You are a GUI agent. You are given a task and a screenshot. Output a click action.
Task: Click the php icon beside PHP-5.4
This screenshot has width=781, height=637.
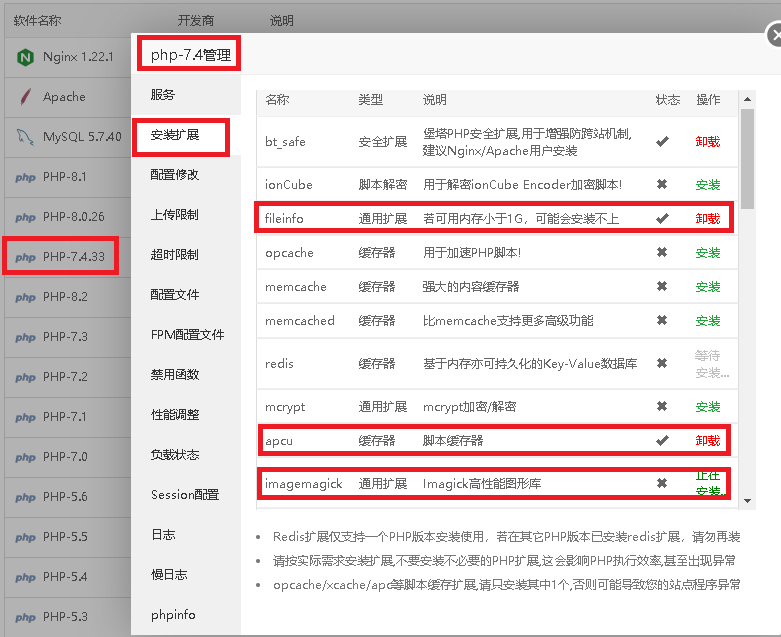tap(25, 577)
